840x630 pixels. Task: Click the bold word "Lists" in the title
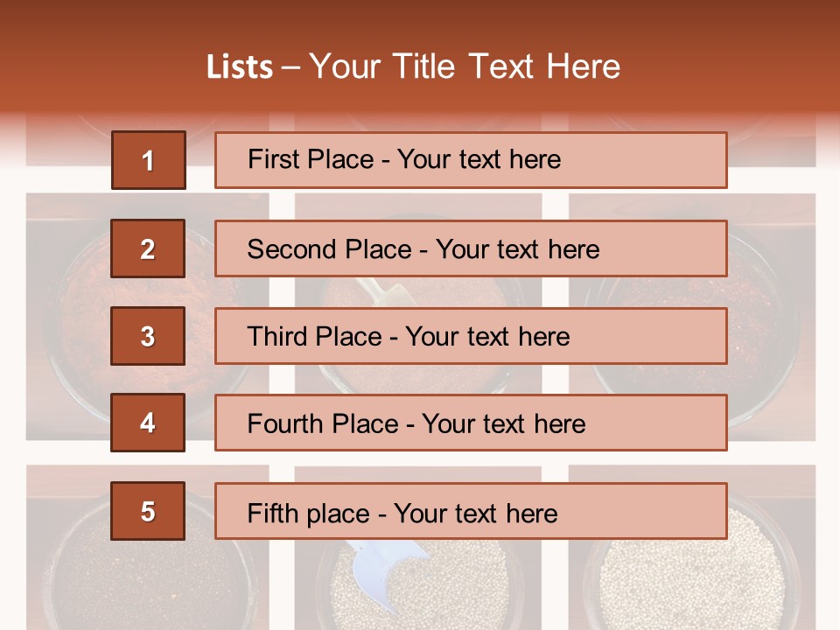point(240,67)
